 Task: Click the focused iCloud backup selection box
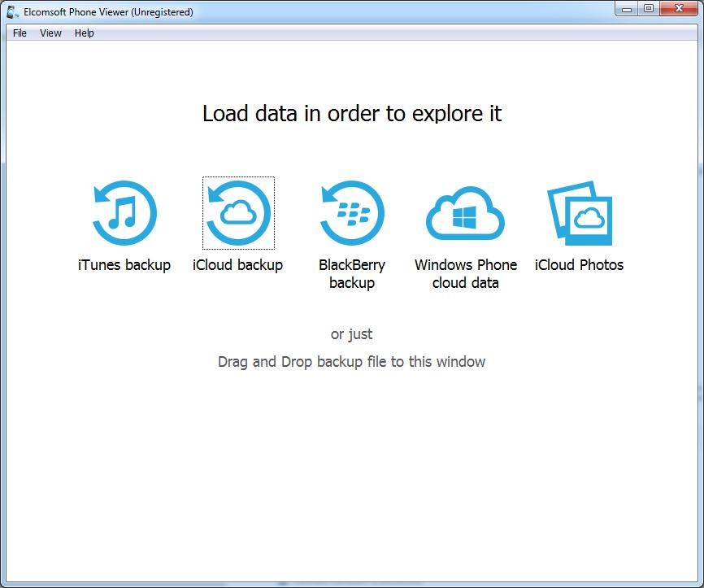click(x=238, y=211)
